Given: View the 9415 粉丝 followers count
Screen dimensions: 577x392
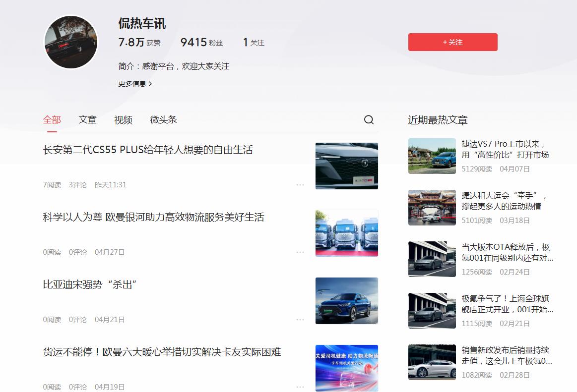Looking at the screenshot, I should pos(201,42).
